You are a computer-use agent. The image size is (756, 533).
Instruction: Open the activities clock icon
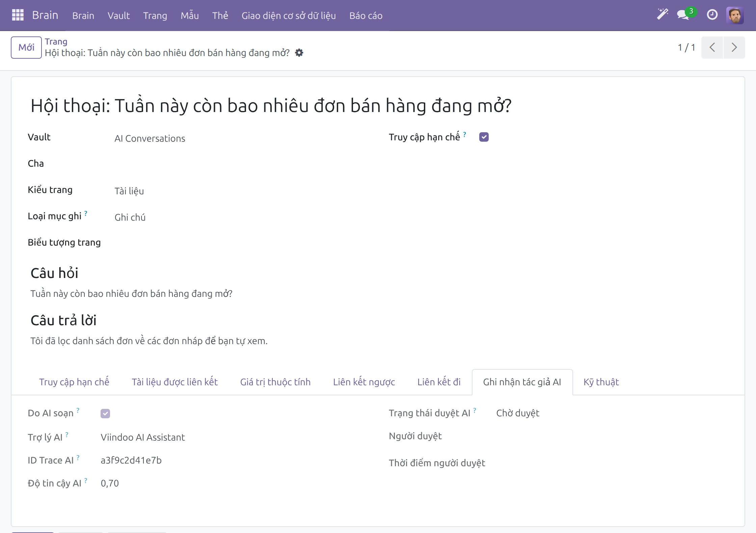point(712,15)
